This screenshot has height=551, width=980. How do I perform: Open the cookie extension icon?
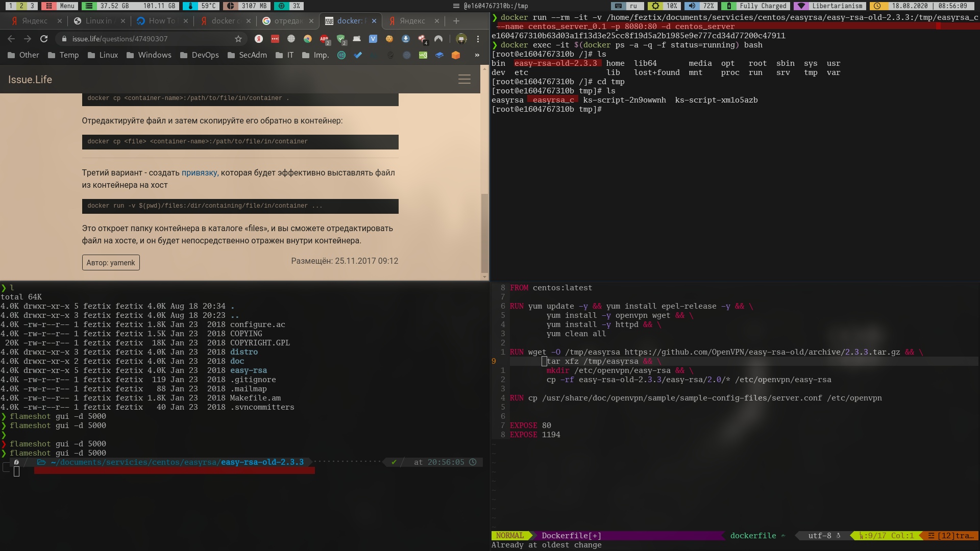click(x=389, y=39)
